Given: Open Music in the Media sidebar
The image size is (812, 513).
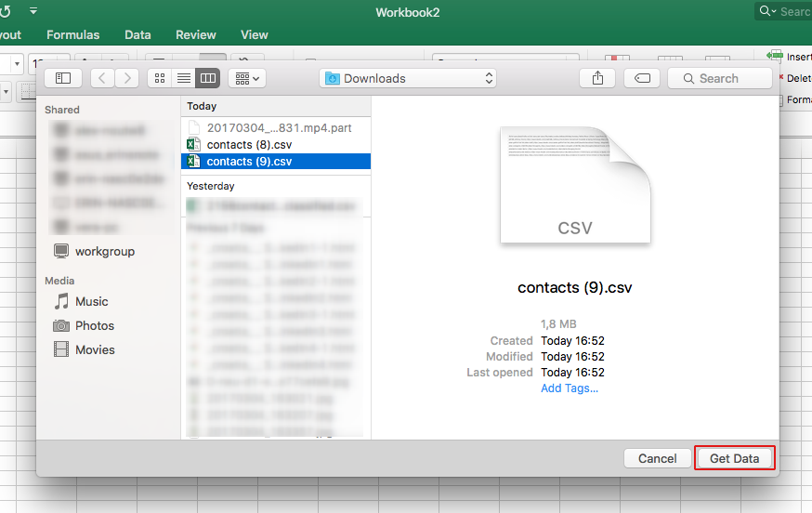Looking at the screenshot, I should tap(82, 302).
